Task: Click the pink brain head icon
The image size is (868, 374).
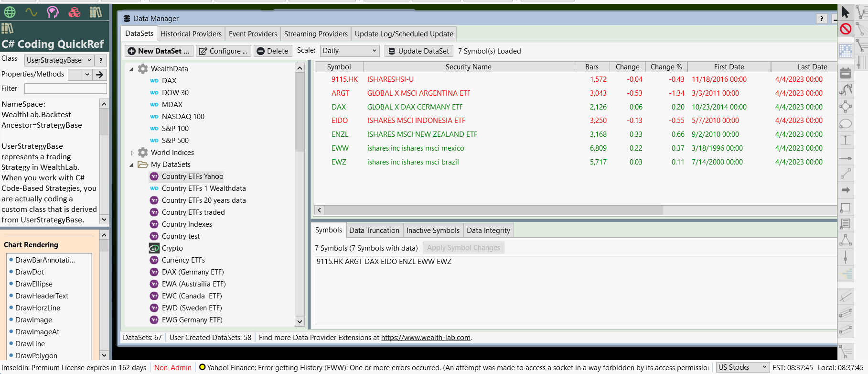Action: 53,12
